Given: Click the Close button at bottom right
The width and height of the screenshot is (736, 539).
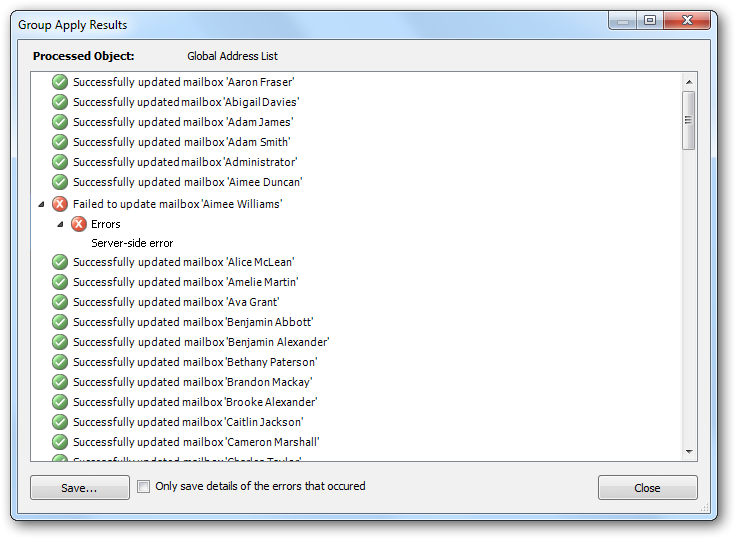Looking at the screenshot, I should pyautogui.click(x=648, y=488).
